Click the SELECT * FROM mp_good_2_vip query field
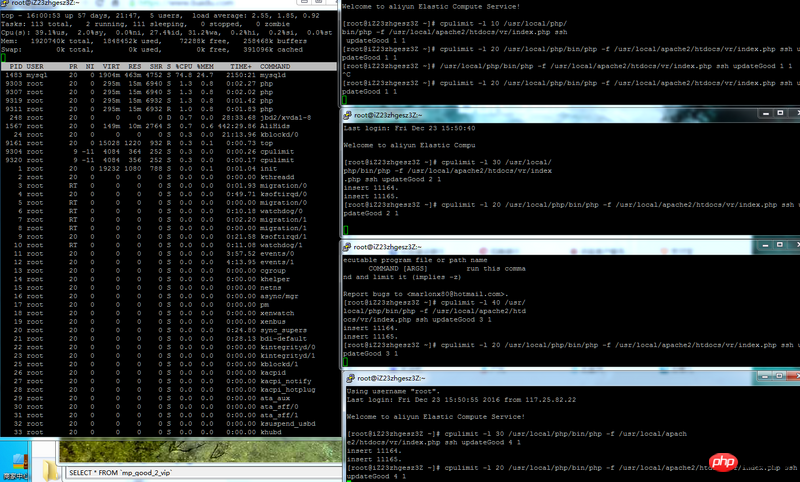 pyautogui.click(x=204, y=473)
